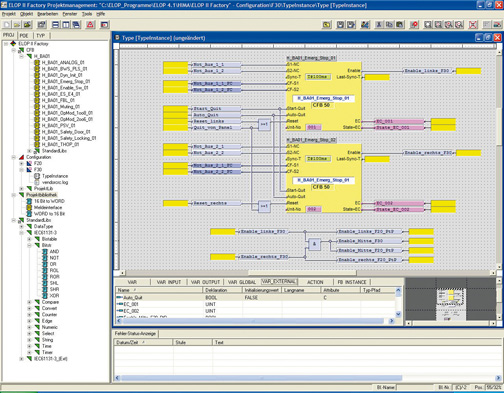Expand the F20 configuration node
This screenshot has height=393, width=504.
tap(22, 163)
